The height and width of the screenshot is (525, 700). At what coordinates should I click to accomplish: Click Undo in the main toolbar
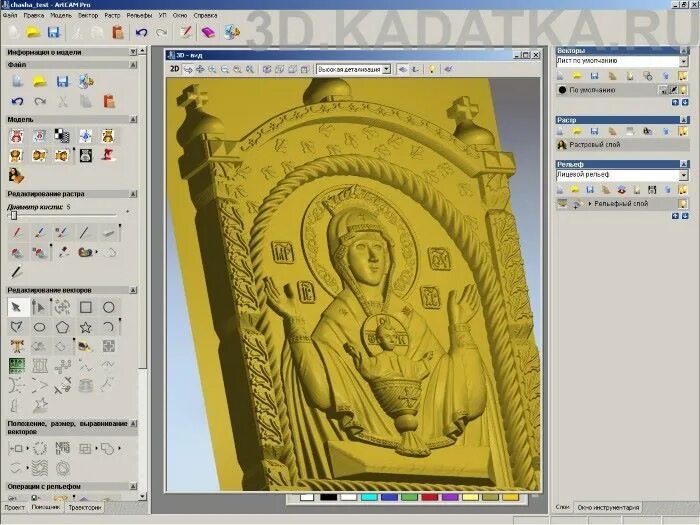click(x=142, y=32)
